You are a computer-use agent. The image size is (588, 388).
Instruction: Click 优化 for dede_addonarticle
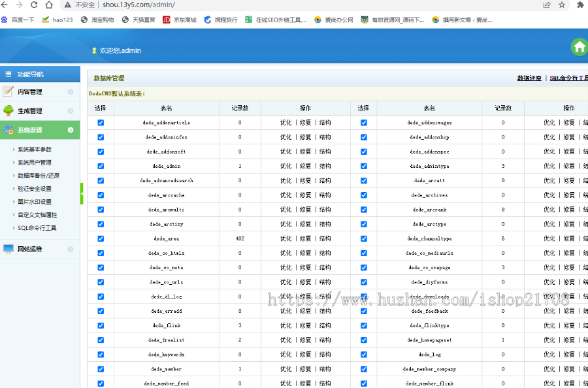[x=286, y=123]
